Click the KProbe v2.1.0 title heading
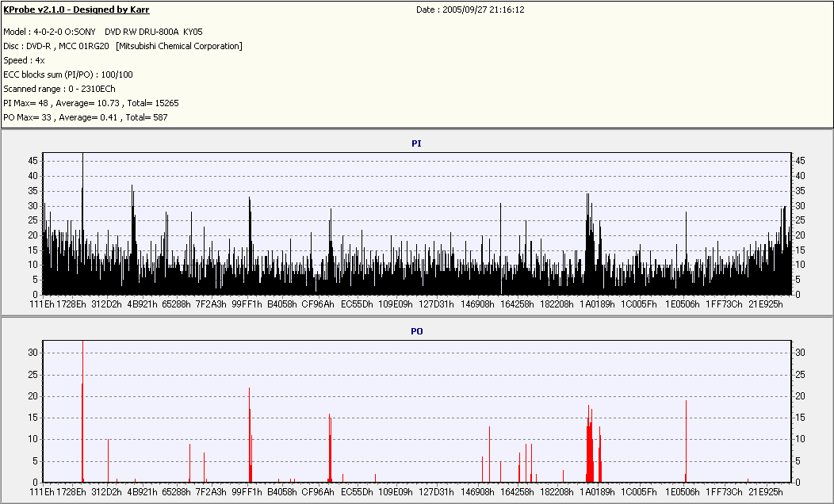This screenshot has height=504, width=834. point(76,10)
